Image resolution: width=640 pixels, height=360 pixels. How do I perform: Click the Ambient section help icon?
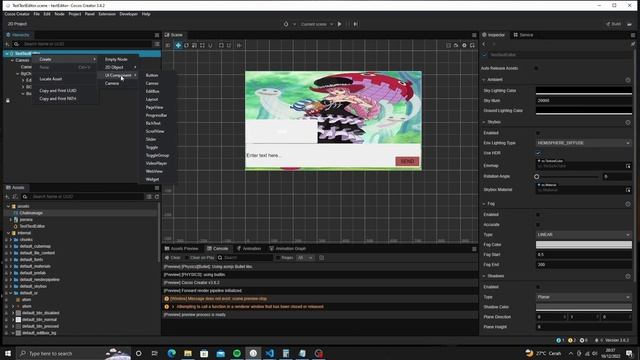click(x=628, y=80)
